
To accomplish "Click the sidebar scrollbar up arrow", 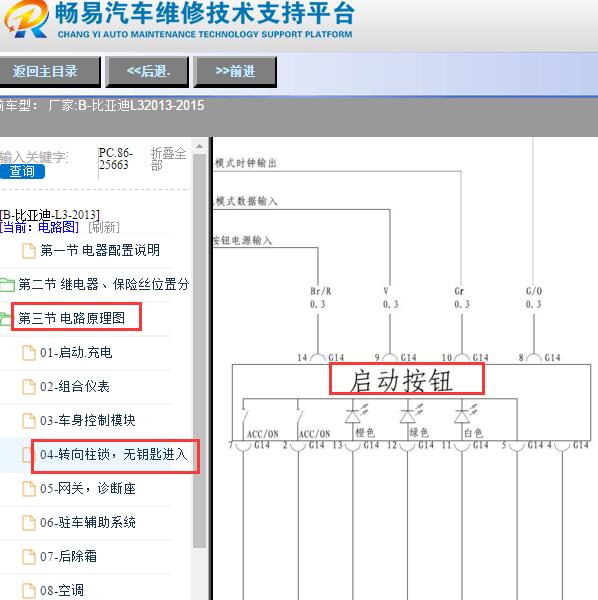I will (x=199, y=146).
